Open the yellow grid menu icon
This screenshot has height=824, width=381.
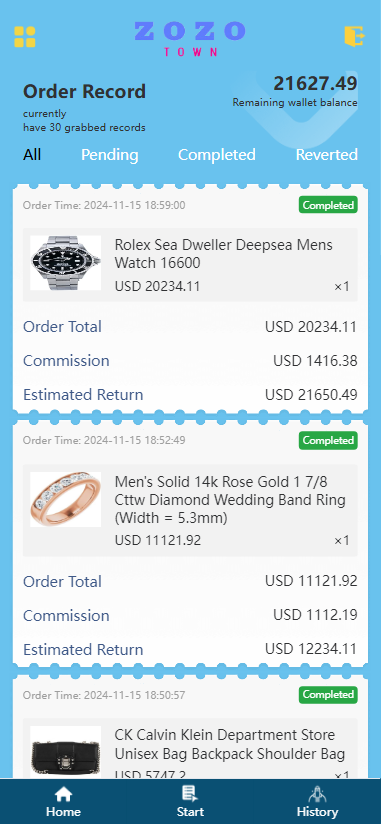pyautogui.click(x=25, y=37)
